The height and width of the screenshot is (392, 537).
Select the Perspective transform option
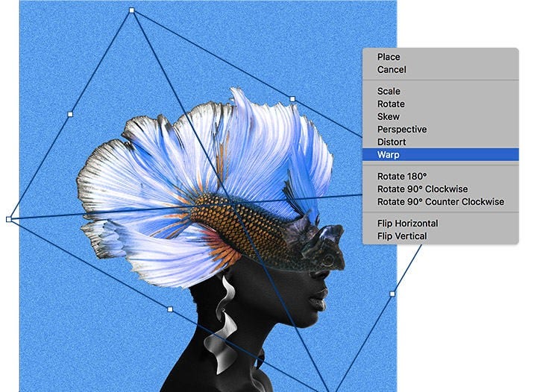pyautogui.click(x=441, y=129)
